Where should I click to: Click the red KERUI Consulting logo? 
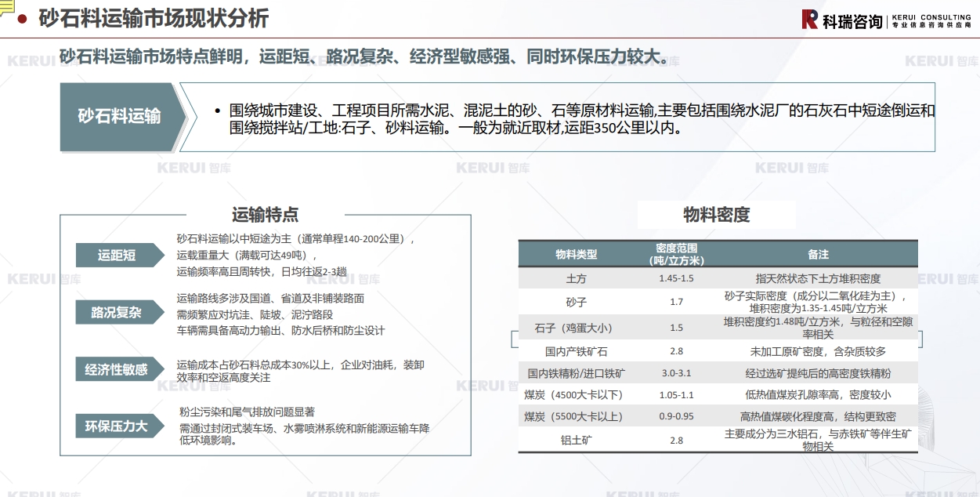[810, 20]
